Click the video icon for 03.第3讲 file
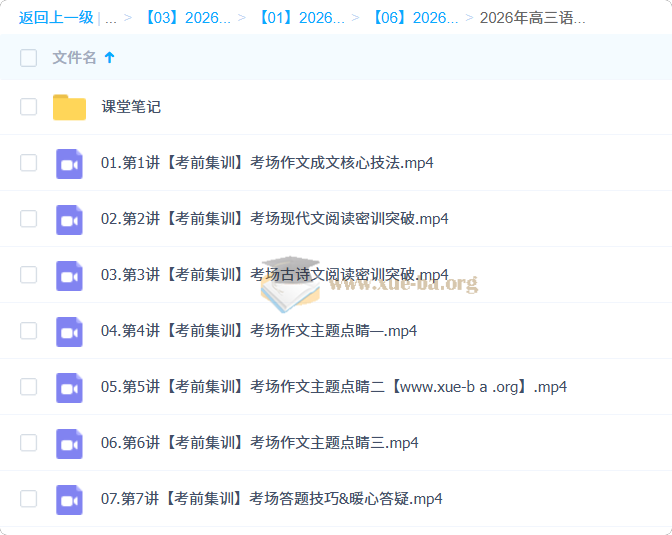Image resolution: width=672 pixels, height=535 pixels. click(x=69, y=276)
